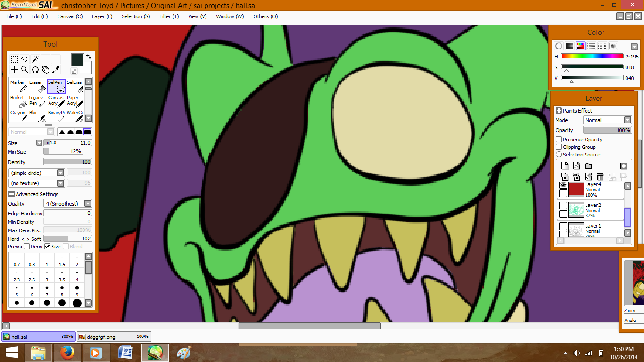Viewport: 644px width, 362px height.
Task: Select the Magic Wand tool
Action: pos(35,59)
